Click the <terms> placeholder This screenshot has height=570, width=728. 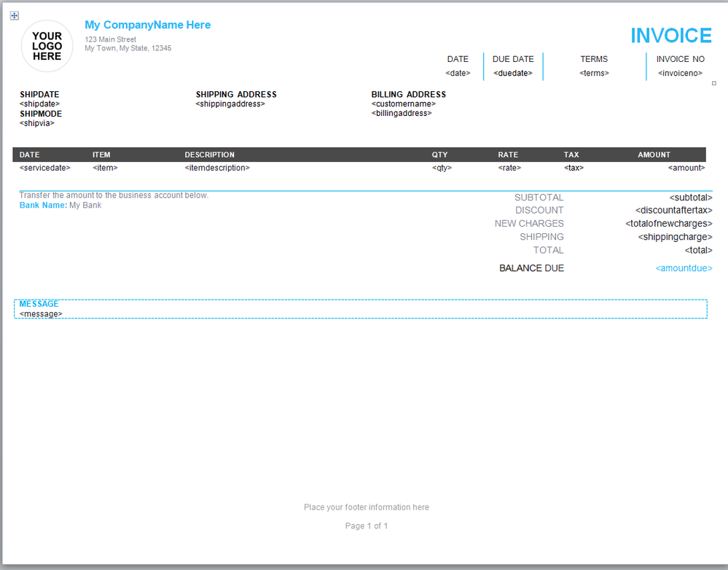point(594,73)
